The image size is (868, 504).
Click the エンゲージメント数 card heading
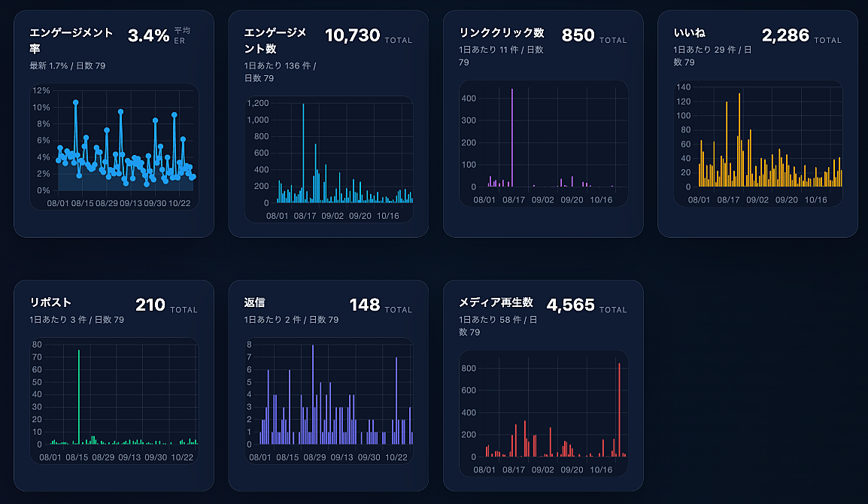point(275,41)
